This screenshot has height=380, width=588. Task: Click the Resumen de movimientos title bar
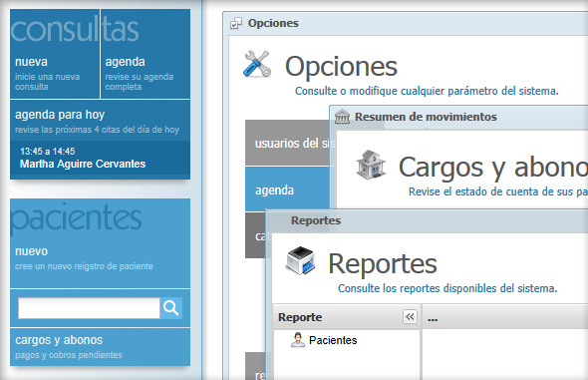[459, 117]
